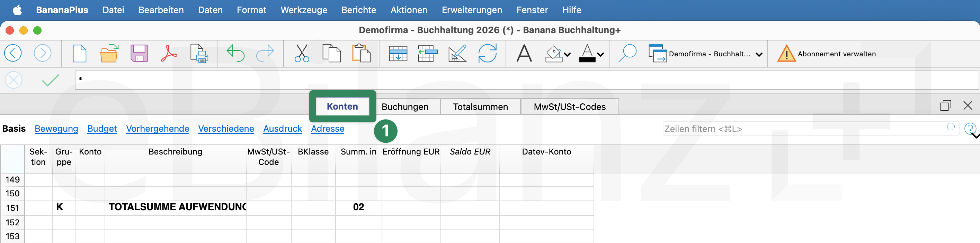
Task: Click the navigate back arrow icon
Action: 13,54
